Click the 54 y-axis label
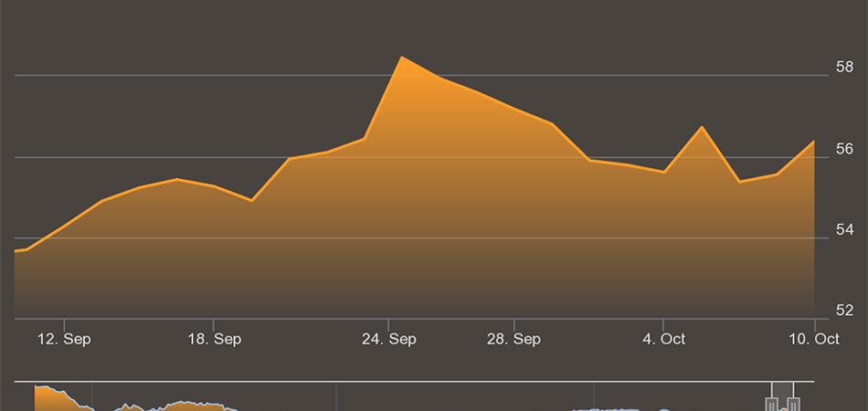 tap(845, 229)
